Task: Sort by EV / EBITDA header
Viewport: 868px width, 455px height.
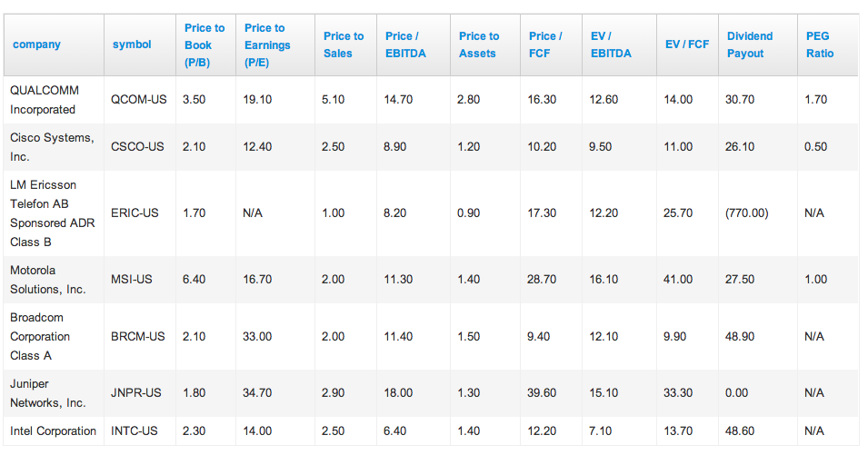Action: click(x=611, y=45)
